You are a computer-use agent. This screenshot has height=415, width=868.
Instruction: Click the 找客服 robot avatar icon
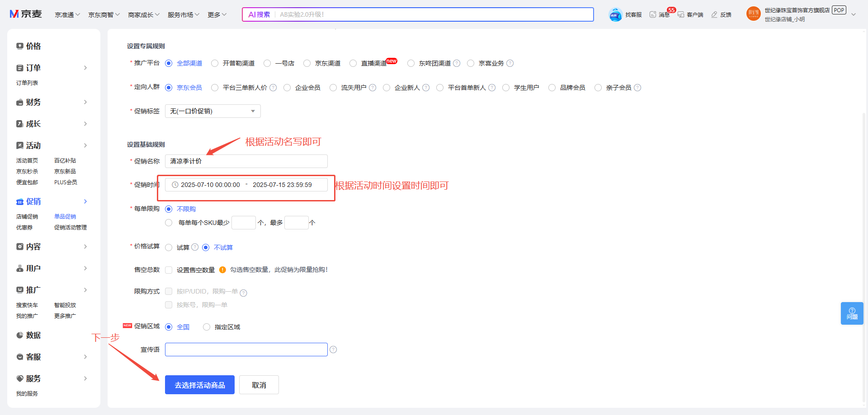click(x=615, y=15)
